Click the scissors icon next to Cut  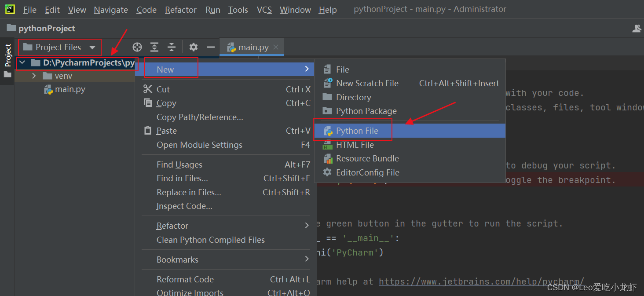[x=148, y=89]
